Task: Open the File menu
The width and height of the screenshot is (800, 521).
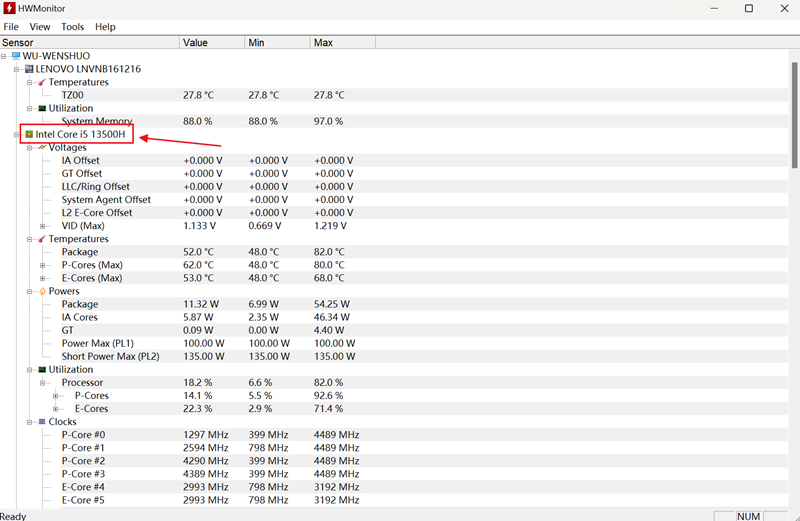Action: (x=11, y=27)
